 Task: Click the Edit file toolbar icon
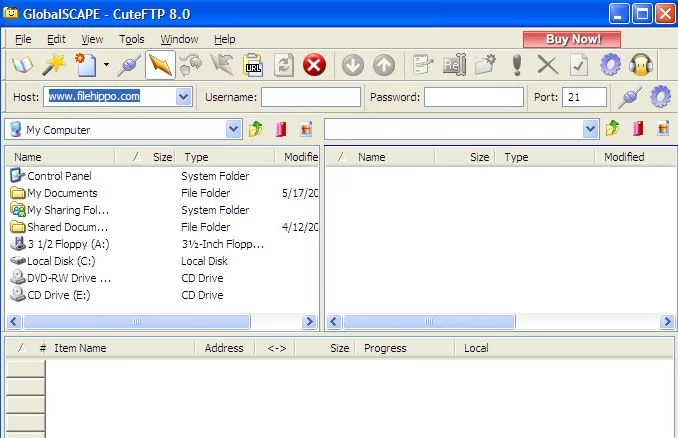click(422, 65)
